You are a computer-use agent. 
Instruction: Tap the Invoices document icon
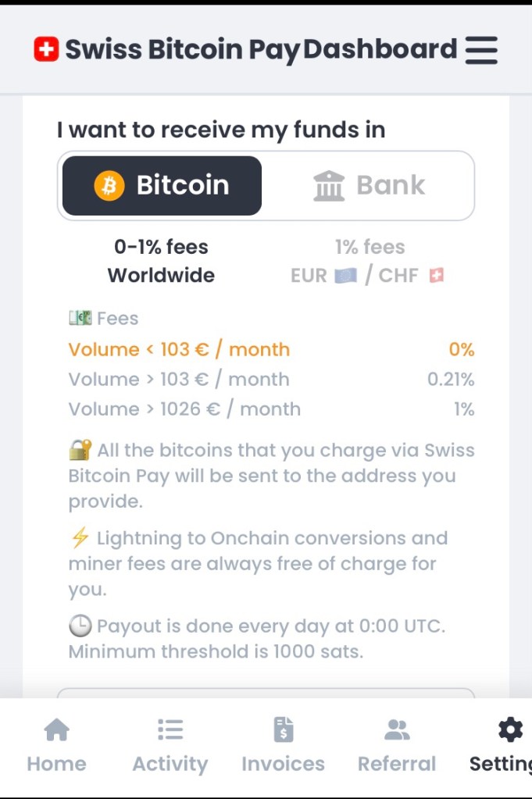[284, 730]
